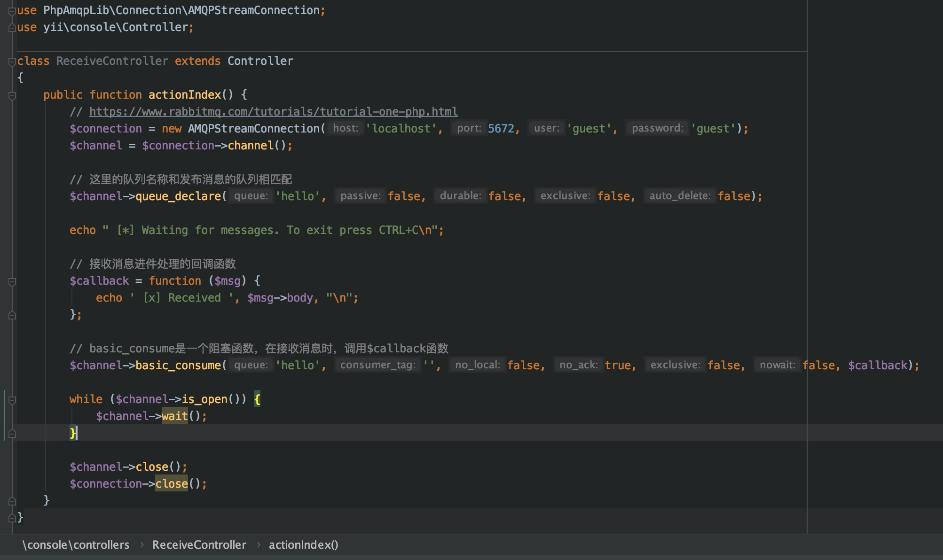Collapse the ReceiveController class fold marker
Image resolution: width=943 pixels, height=560 pixels.
tap(12, 62)
